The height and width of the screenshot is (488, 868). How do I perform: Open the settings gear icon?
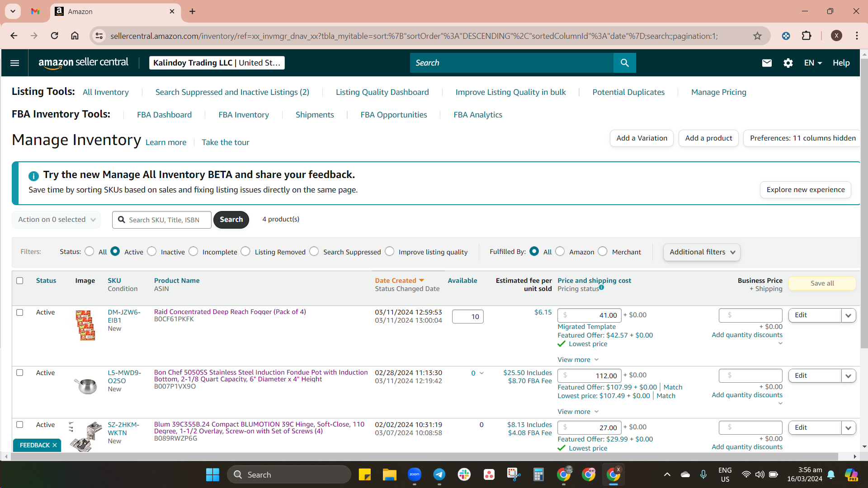(788, 63)
